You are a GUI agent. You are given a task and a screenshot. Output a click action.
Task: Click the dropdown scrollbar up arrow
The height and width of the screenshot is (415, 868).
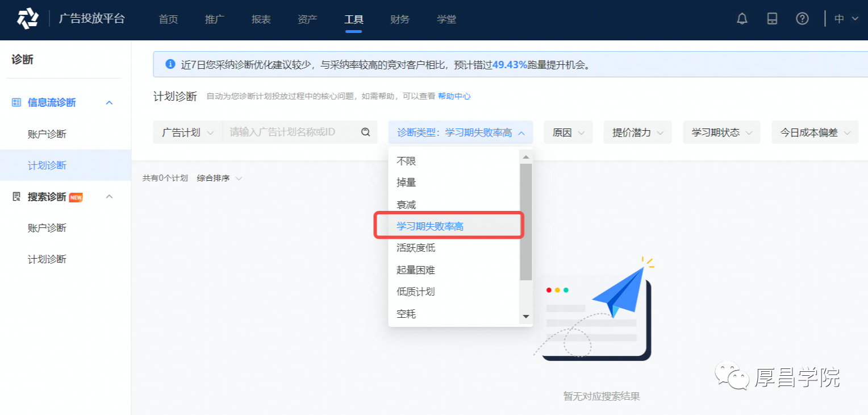526,157
